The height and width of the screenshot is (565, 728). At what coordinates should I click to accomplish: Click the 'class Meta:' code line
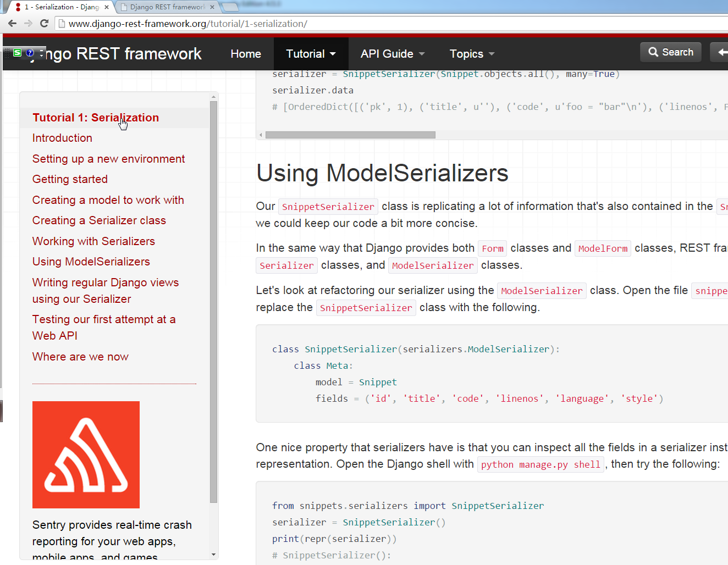pos(323,365)
